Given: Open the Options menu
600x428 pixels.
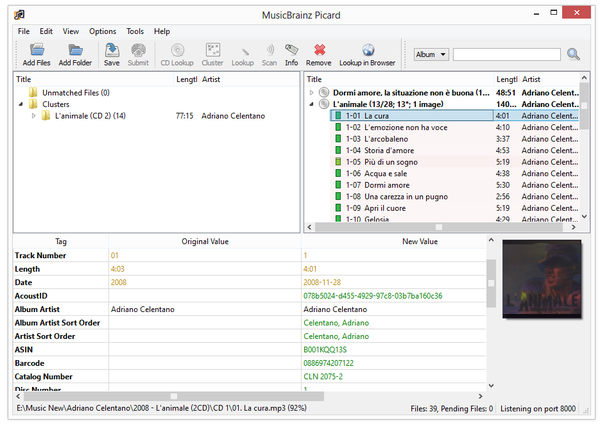Looking at the screenshot, I should coord(103,31).
